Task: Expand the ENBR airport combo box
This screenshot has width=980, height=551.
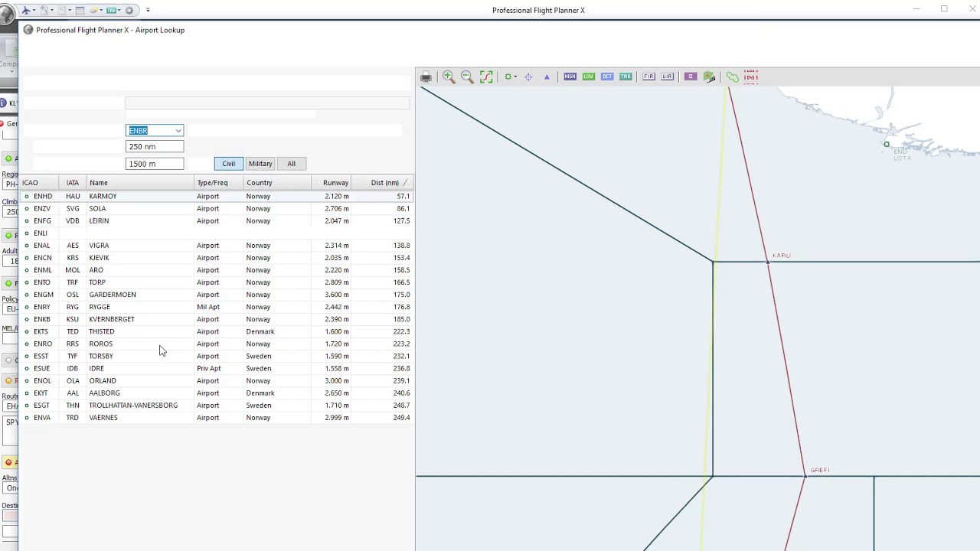Action: [x=178, y=131]
